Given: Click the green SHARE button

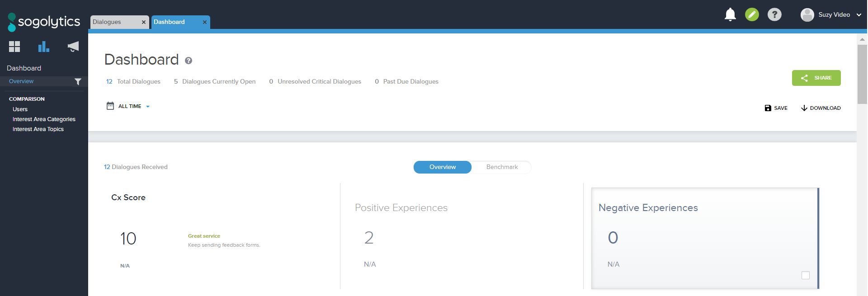Looking at the screenshot, I should (816, 78).
